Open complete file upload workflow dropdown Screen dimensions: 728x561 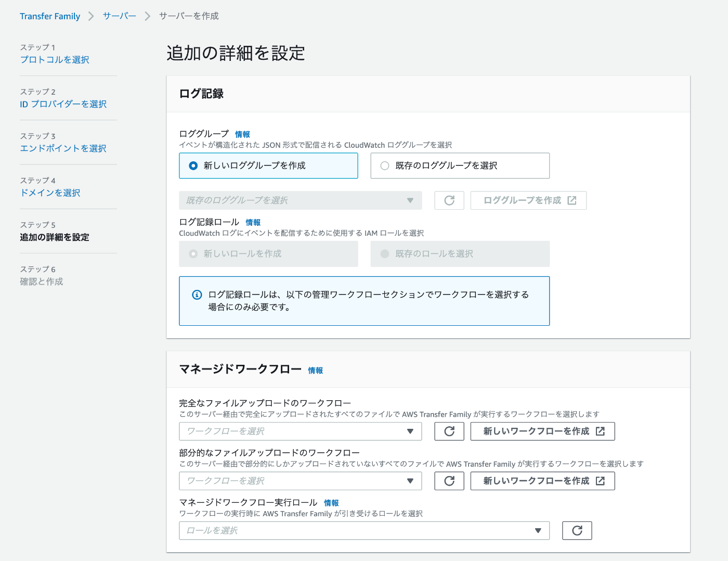[300, 431]
